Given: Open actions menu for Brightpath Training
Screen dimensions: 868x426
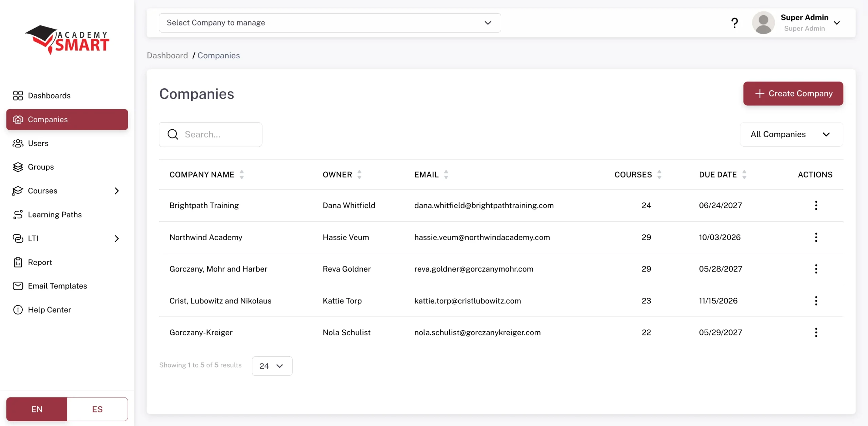Looking at the screenshot, I should point(816,205).
